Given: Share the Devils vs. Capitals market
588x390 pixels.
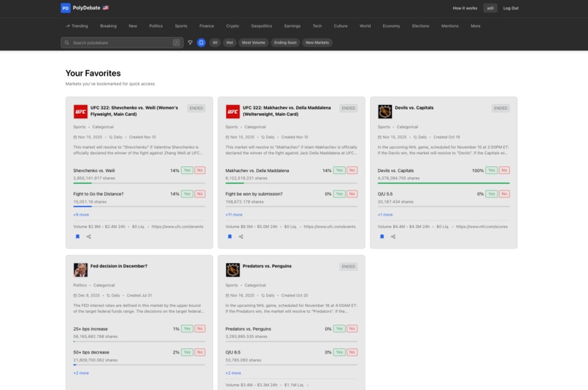Looking at the screenshot, I should point(393,236).
